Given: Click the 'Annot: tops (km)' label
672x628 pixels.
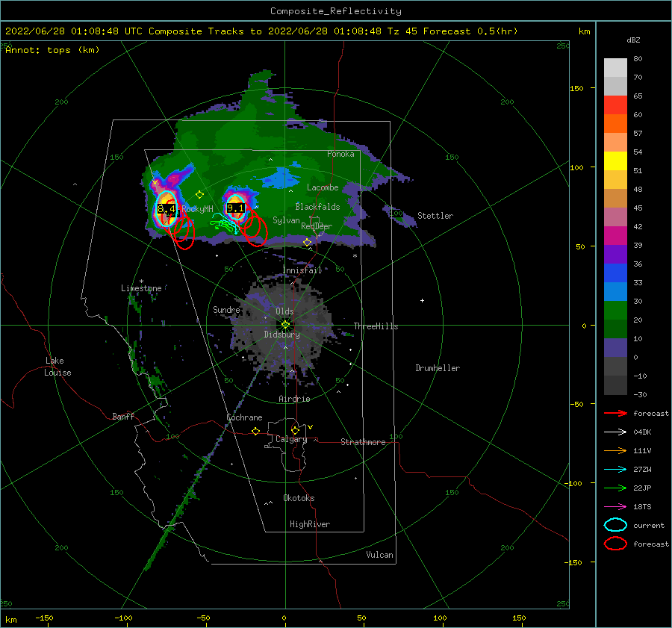Looking at the screenshot, I should (x=52, y=50).
